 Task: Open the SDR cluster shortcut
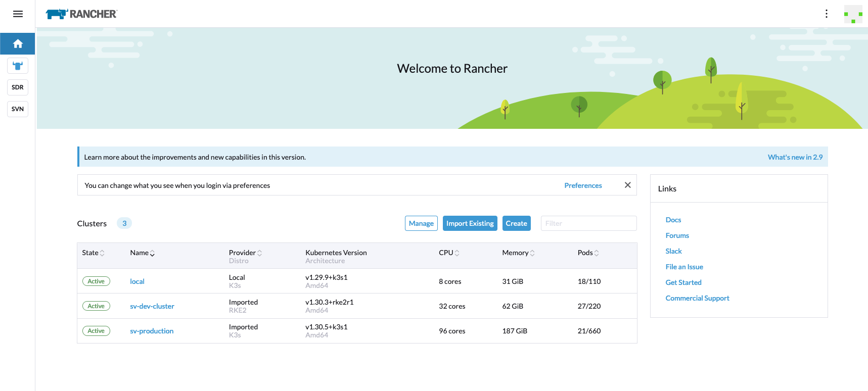point(18,87)
